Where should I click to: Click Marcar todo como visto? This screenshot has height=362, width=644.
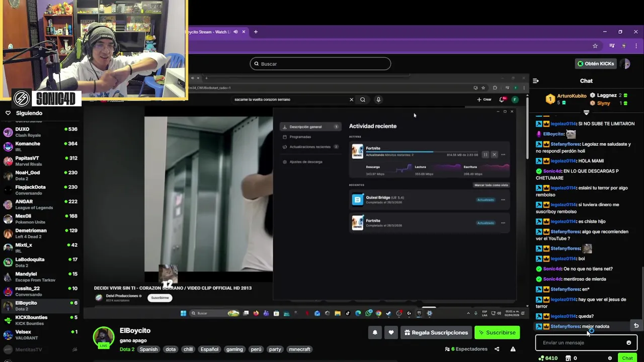point(491,185)
